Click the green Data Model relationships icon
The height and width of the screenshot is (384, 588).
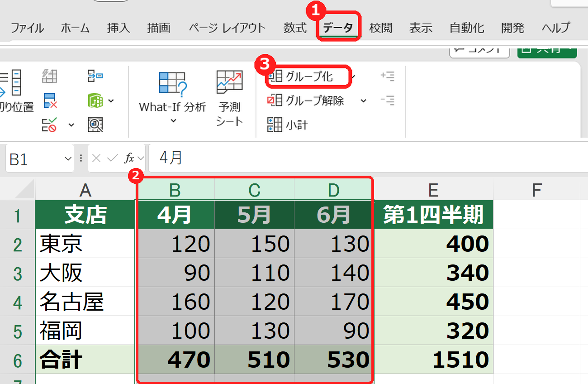pos(95,100)
